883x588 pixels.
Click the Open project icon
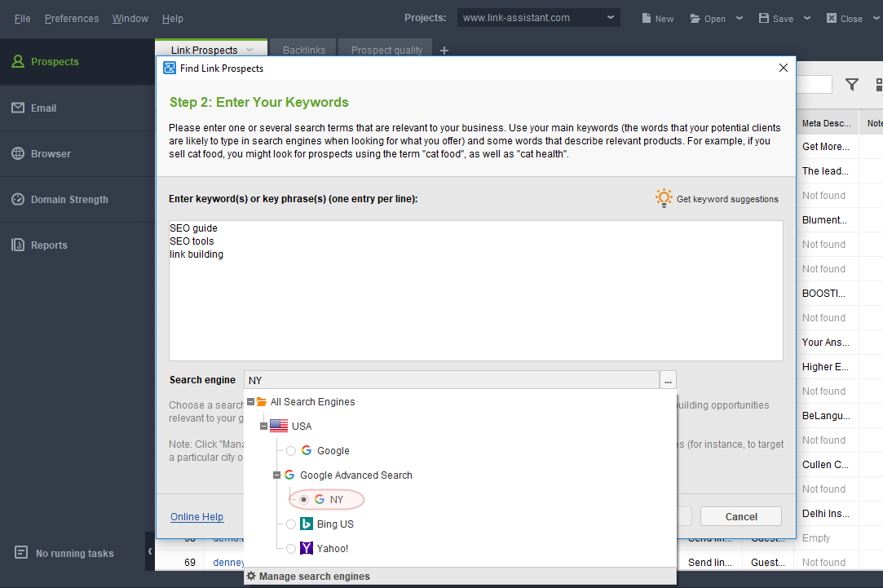pyautogui.click(x=695, y=19)
